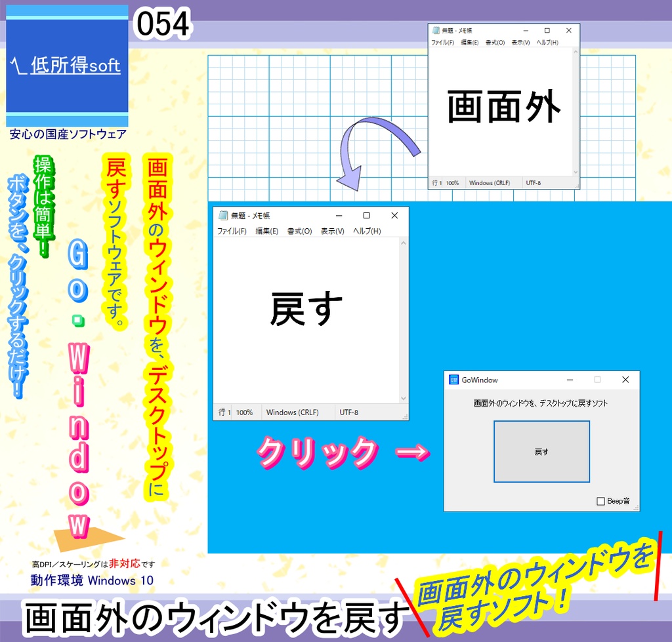
Task: Open the 低所得soft underlined link
Action: (x=74, y=66)
